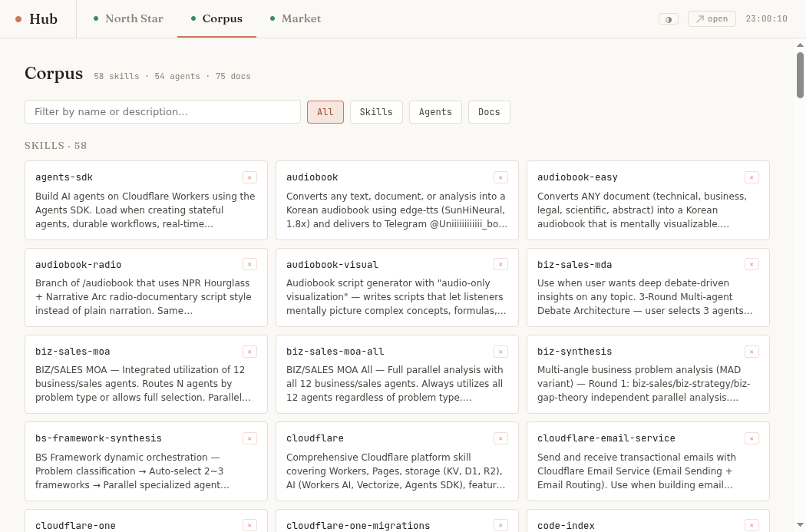Open the Market tab
806x532 pixels.
(x=296, y=18)
